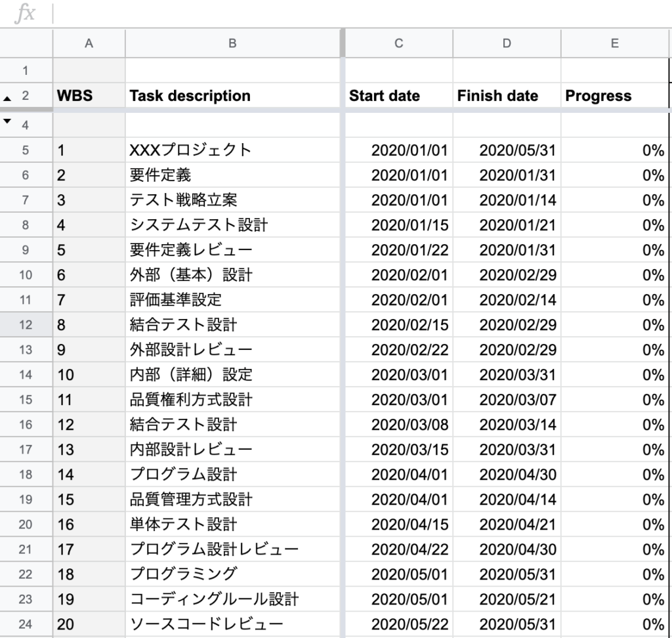
Task: Select the 内部（詳細）設定 cell
Action: [232, 374]
